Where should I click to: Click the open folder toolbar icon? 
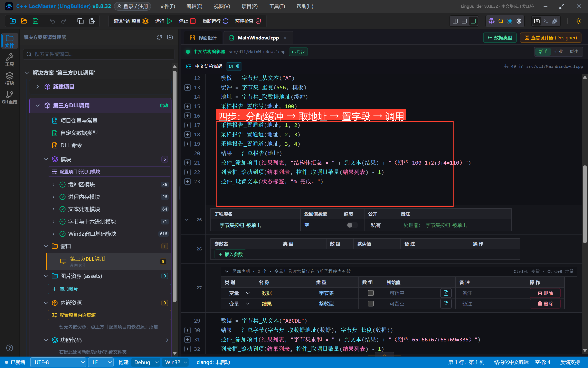tap(24, 21)
